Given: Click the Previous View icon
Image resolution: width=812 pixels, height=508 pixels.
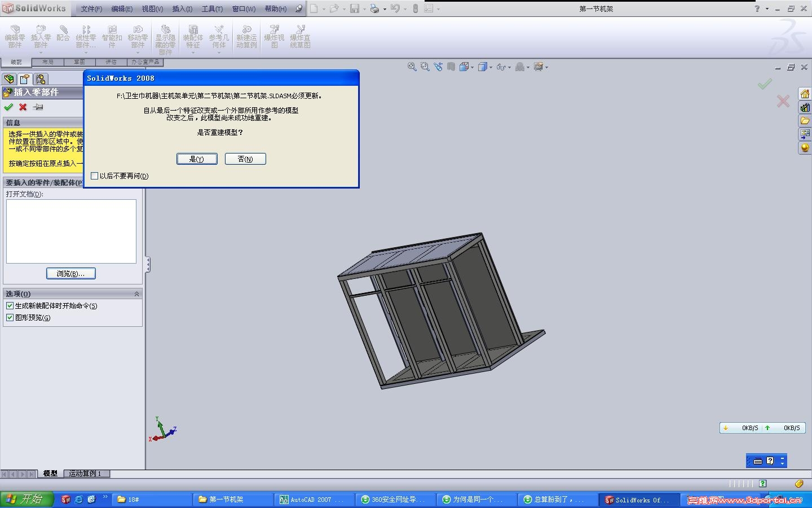Looking at the screenshot, I should [x=438, y=67].
